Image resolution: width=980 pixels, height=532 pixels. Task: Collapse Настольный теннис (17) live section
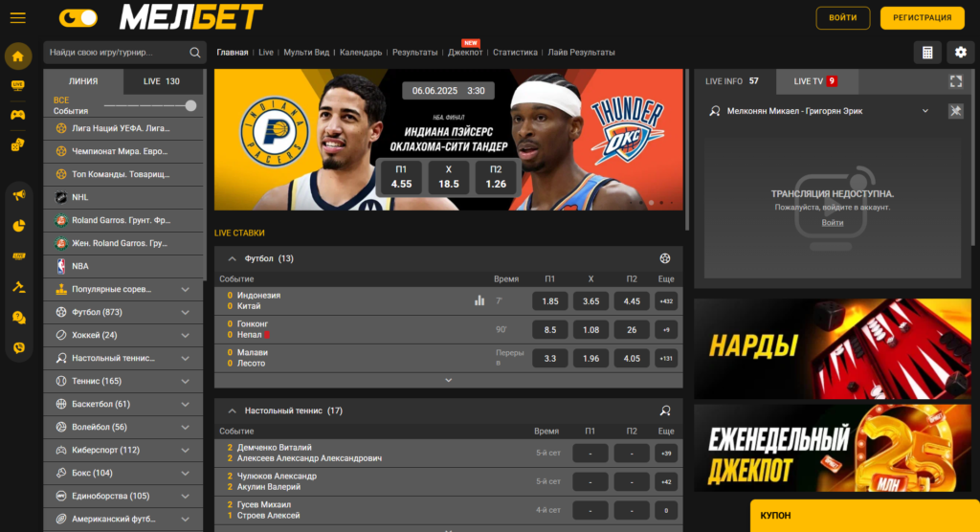[232, 410]
